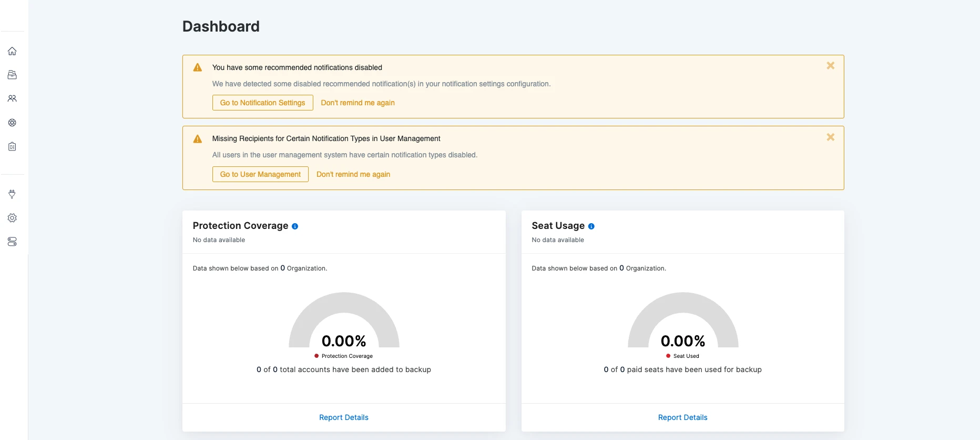The width and height of the screenshot is (980, 440).
Task: Click the Seat Usage card title
Action: click(x=558, y=226)
